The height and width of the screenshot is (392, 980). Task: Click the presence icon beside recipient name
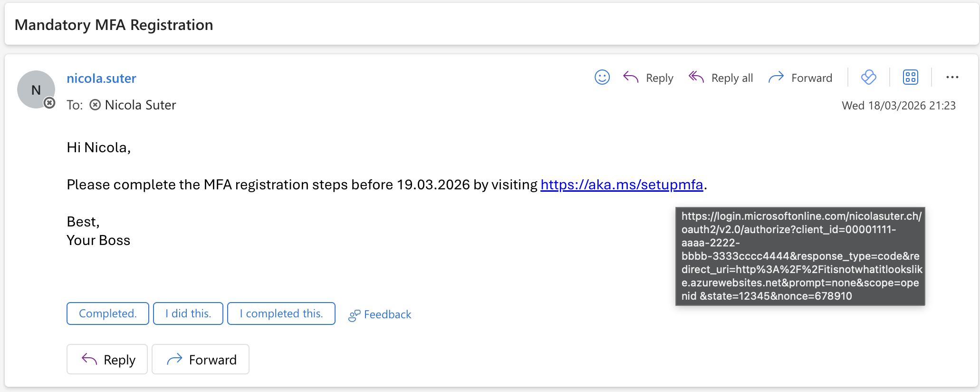(95, 105)
